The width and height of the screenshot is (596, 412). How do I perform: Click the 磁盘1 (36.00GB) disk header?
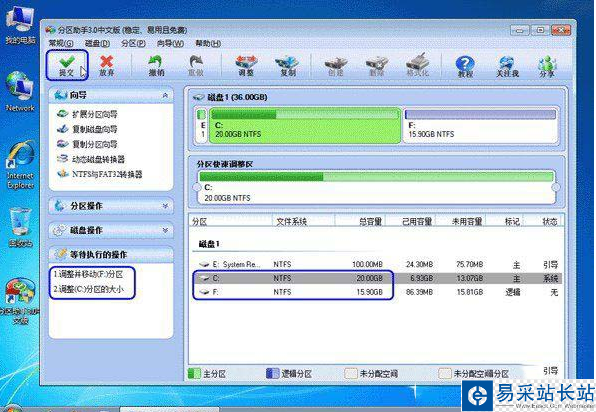coord(237,97)
